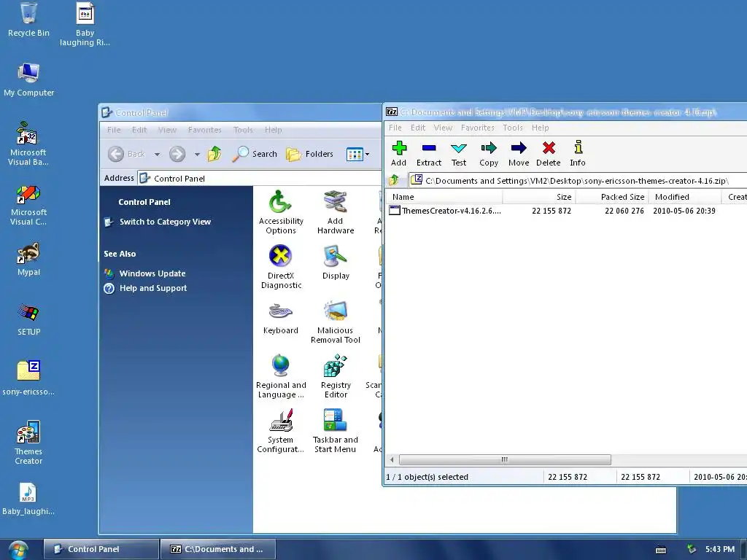The height and width of the screenshot is (560, 747).
Task: Open Taskbar and Start Menu icon
Action: [336, 432]
